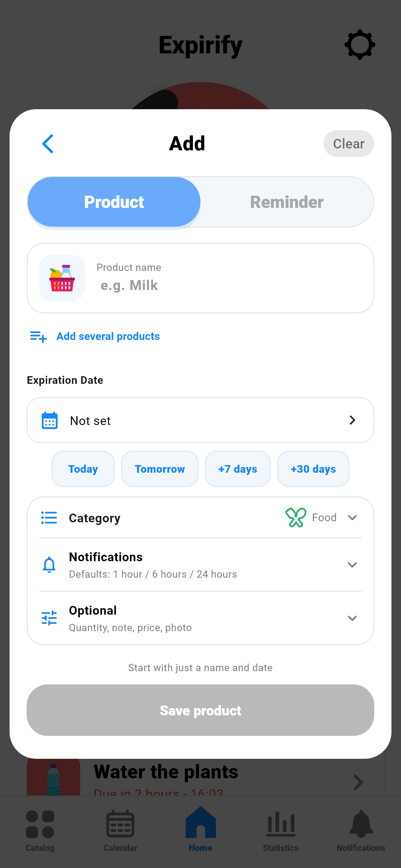Open the Not set expiration date picker

(x=200, y=420)
